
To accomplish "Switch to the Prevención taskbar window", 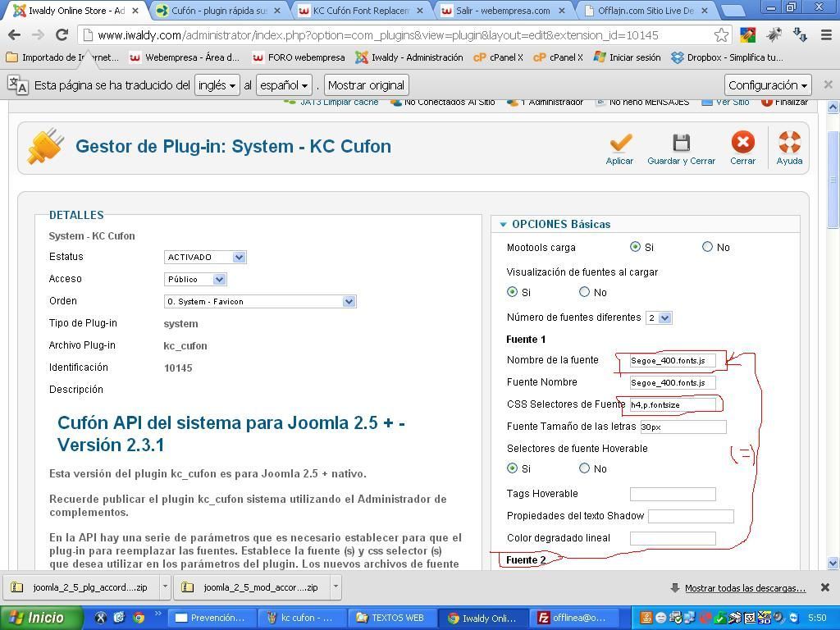I will (x=211, y=618).
